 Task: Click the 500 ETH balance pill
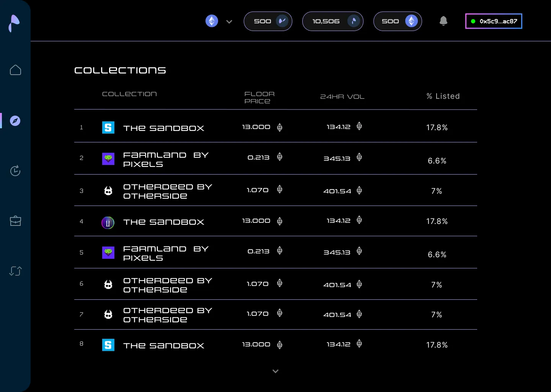(398, 21)
